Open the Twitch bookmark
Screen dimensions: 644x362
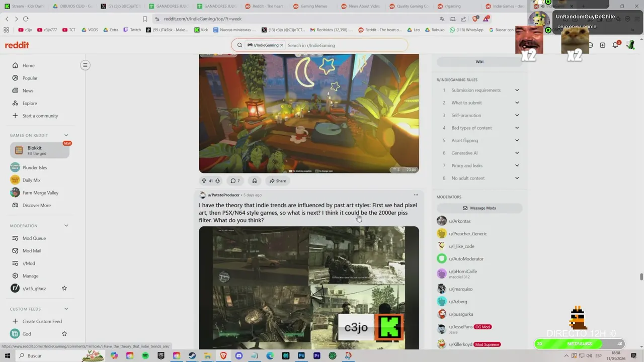click(x=132, y=30)
